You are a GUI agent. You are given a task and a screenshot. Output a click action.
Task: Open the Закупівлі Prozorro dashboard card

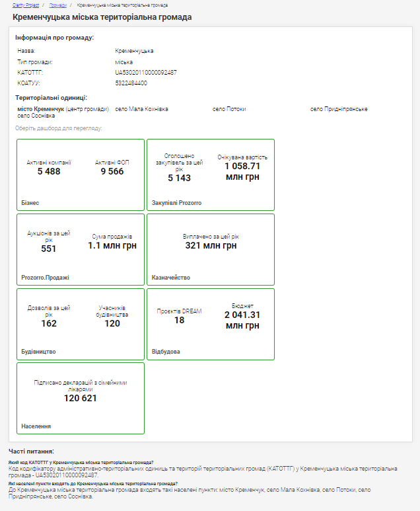coord(210,175)
